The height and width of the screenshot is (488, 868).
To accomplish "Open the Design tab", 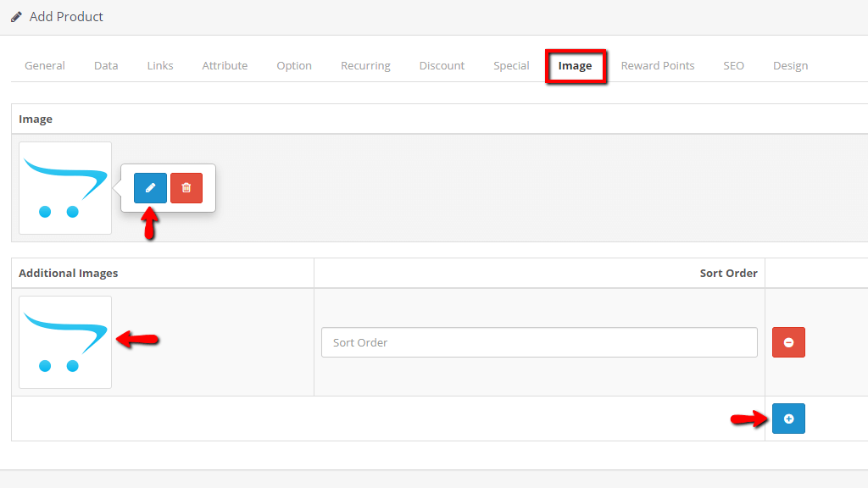I will click(790, 65).
